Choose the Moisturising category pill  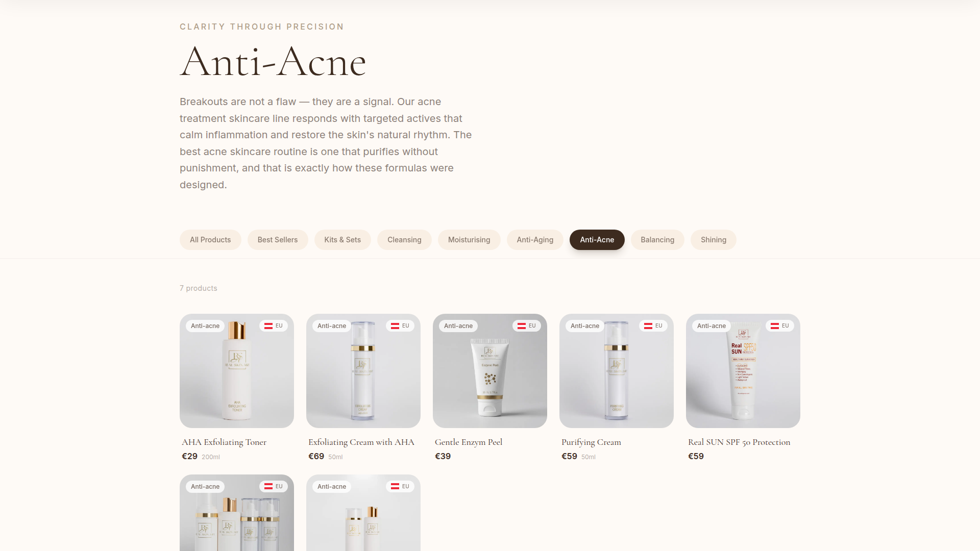click(x=469, y=240)
